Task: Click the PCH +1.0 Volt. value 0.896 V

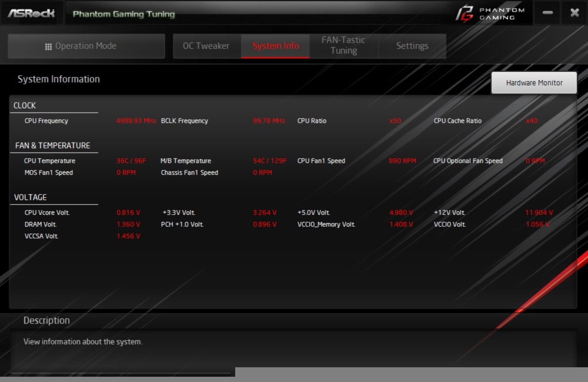Action: tap(265, 224)
